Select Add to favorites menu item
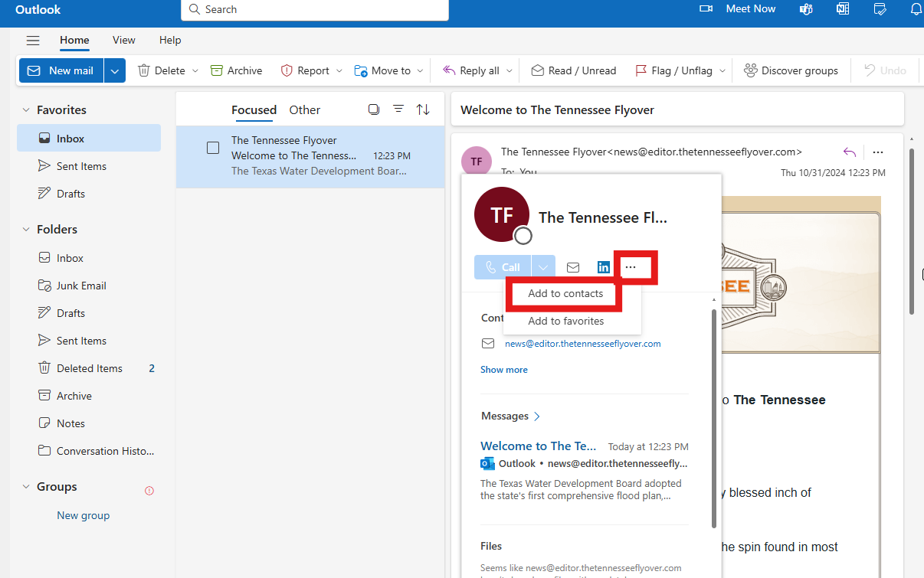 (565, 322)
